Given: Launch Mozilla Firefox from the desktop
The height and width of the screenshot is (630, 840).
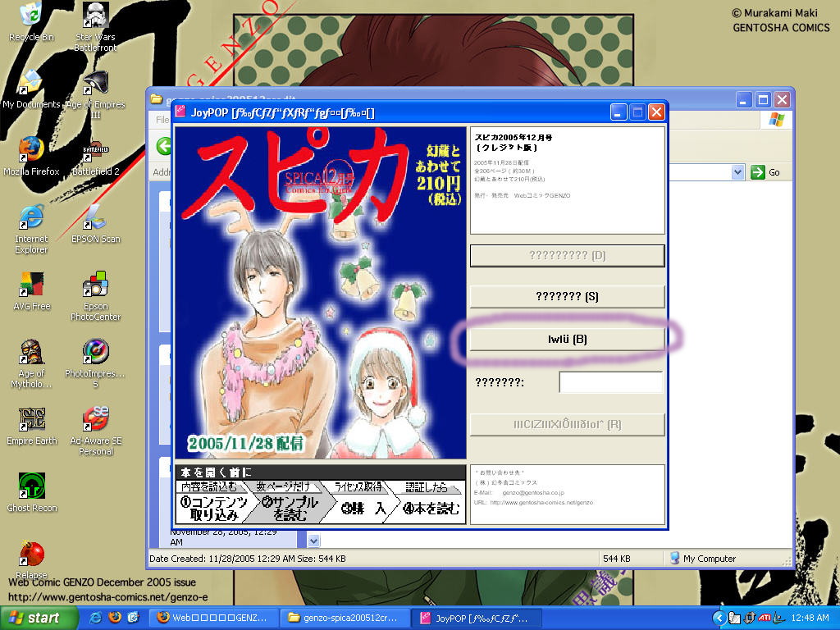Looking at the screenshot, I should (31, 150).
